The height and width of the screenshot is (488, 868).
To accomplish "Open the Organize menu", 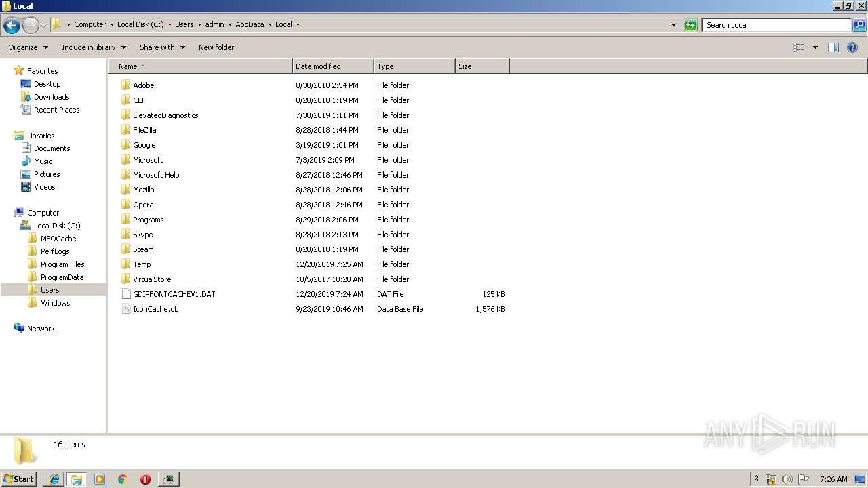I will [28, 47].
